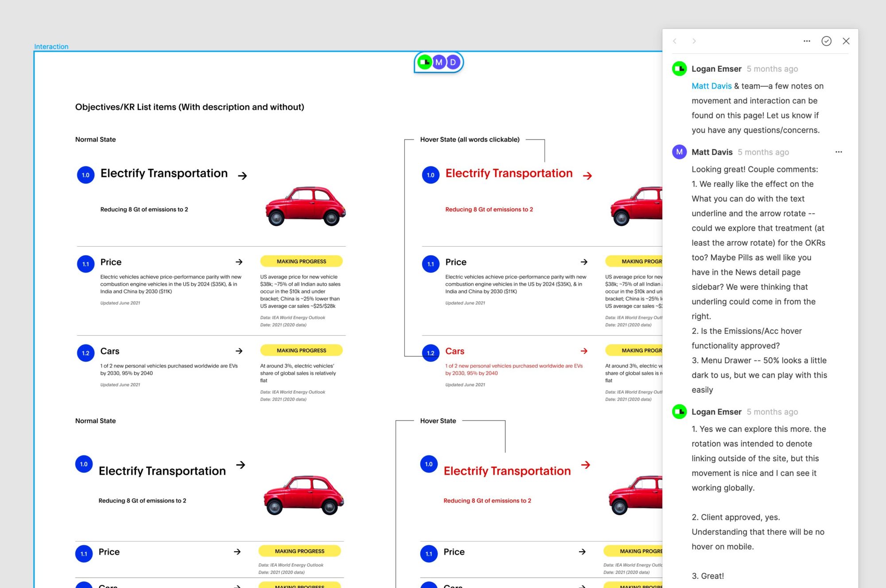Click Logan Emser's avatar on first comment
This screenshot has width=886, height=588.
pos(679,69)
